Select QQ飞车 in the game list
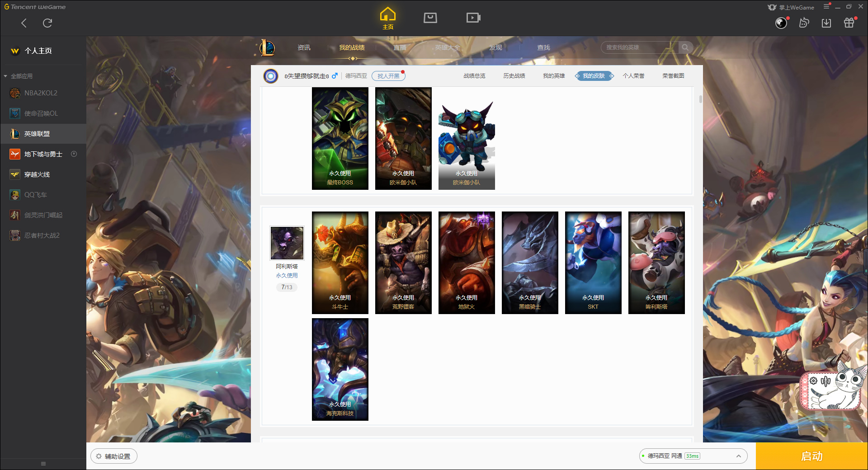This screenshot has width=868, height=470. (43, 195)
